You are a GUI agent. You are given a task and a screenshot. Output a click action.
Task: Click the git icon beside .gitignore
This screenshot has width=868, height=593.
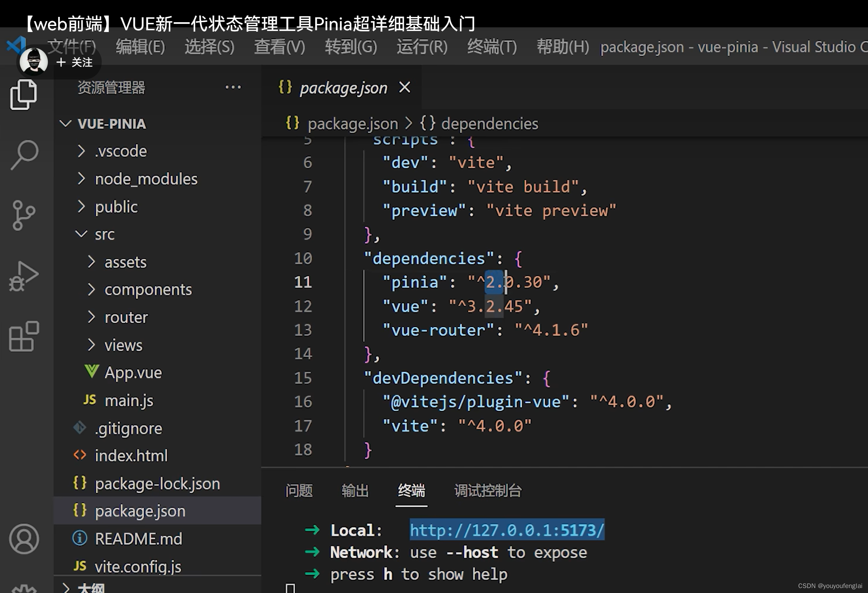pos(80,427)
